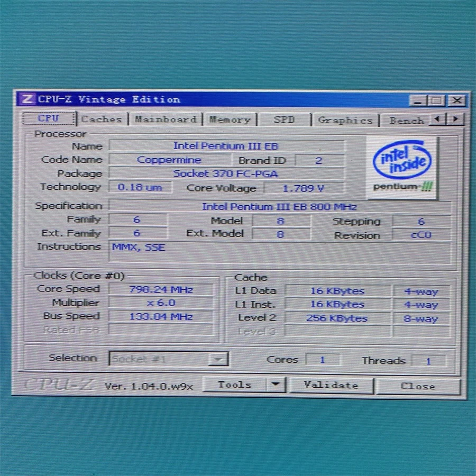The height and width of the screenshot is (476, 476).
Task: Switch to the Bench tab
Action: tap(406, 121)
